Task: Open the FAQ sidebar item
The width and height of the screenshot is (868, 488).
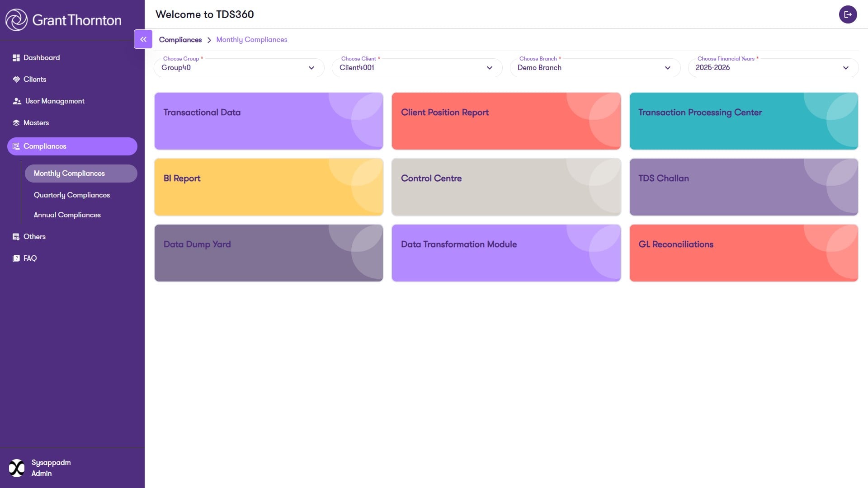Action: 72,258
